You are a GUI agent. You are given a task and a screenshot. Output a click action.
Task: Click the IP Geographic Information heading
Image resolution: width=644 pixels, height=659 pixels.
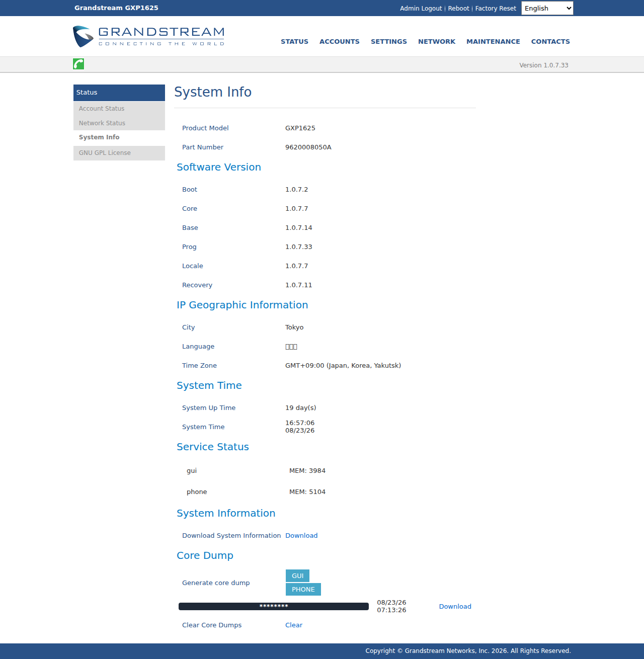point(242,305)
